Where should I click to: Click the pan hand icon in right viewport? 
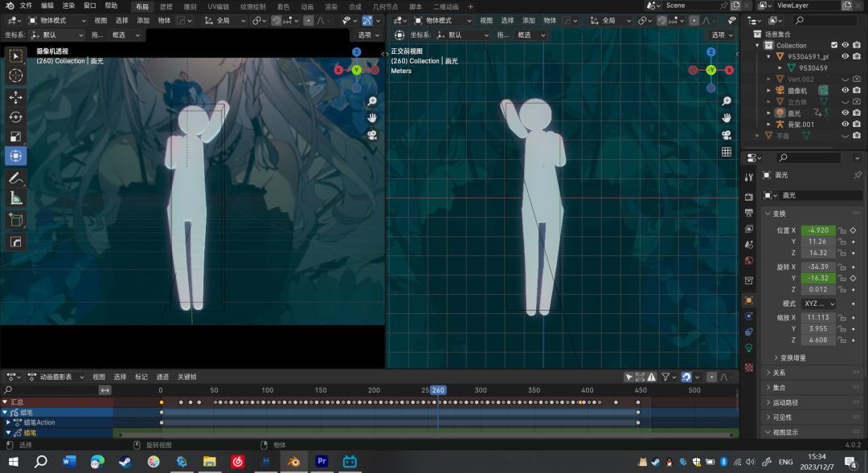727,118
